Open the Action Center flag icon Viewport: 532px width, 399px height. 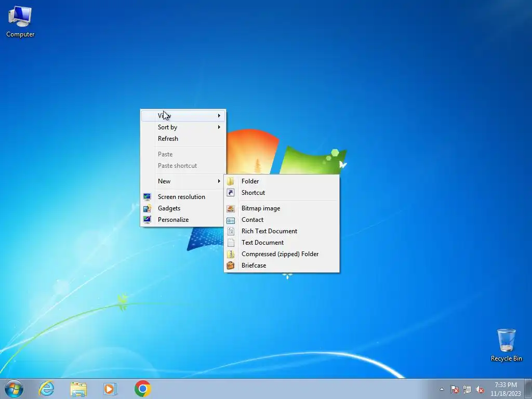[454, 389]
